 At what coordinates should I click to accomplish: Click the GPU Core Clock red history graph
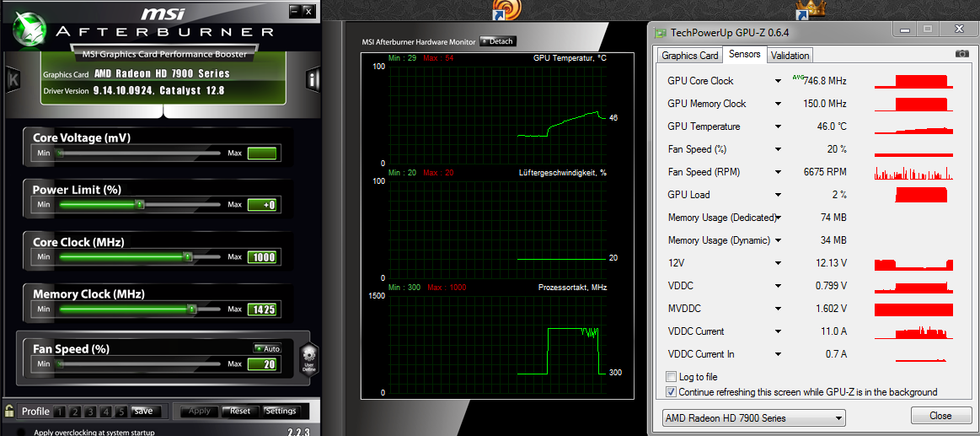pos(913,81)
